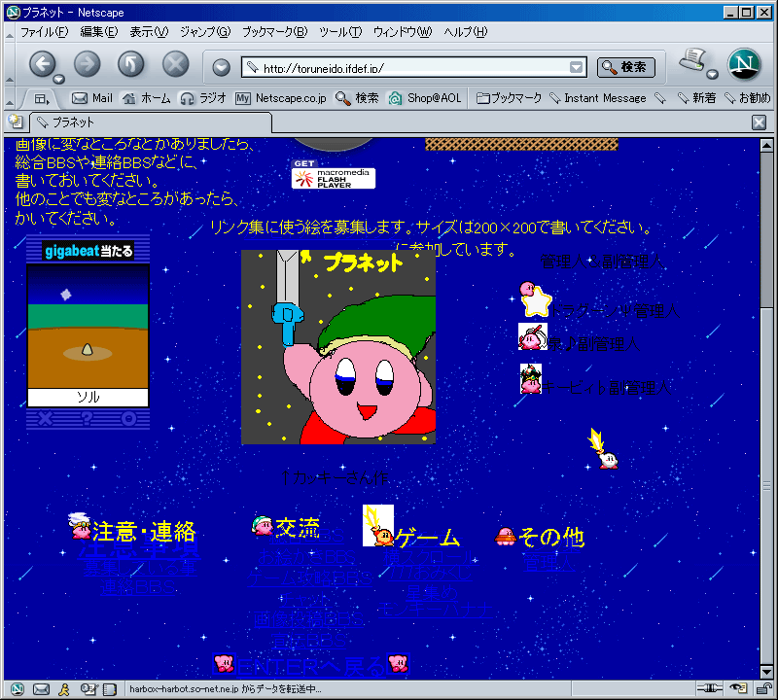This screenshot has height=700, width=778.
Task: Click the ? button below the gigabeat ad
Action: point(87,419)
